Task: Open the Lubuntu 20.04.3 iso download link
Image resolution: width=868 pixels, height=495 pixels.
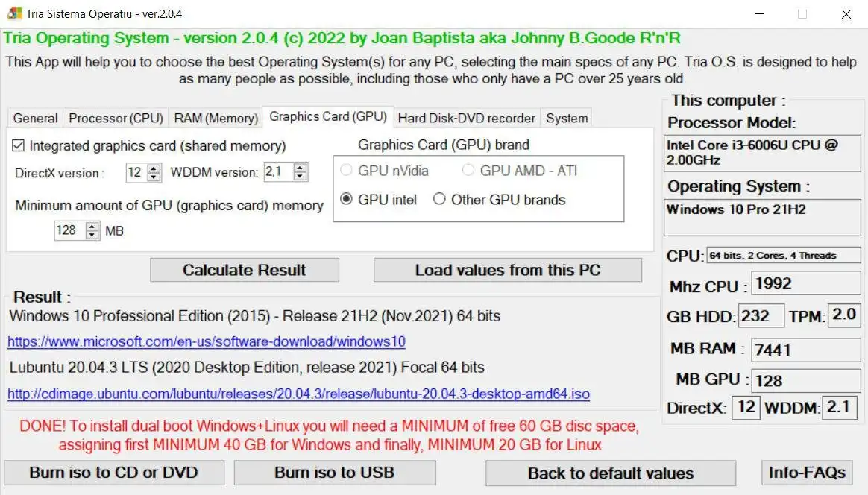Action: tap(298, 394)
